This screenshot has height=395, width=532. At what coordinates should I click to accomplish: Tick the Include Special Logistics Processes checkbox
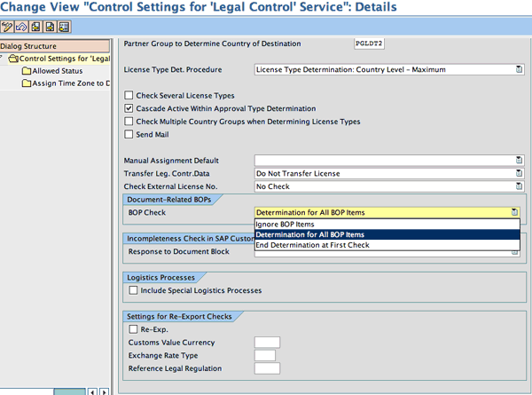(133, 290)
